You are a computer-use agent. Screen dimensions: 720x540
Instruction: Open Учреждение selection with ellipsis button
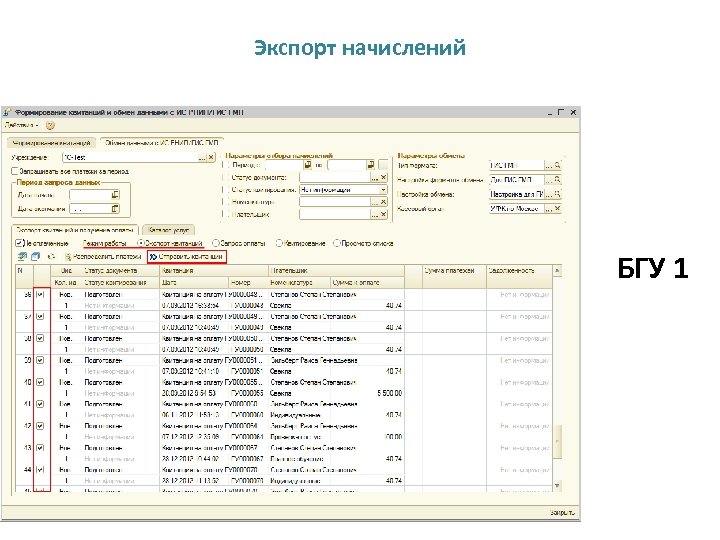coord(202,158)
